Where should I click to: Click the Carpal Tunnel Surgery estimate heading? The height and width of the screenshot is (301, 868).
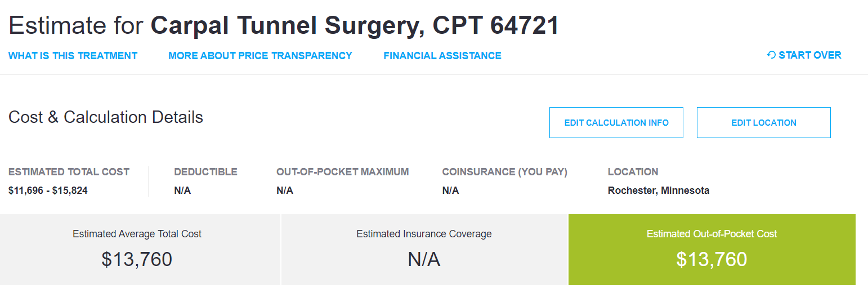[284, 25]
